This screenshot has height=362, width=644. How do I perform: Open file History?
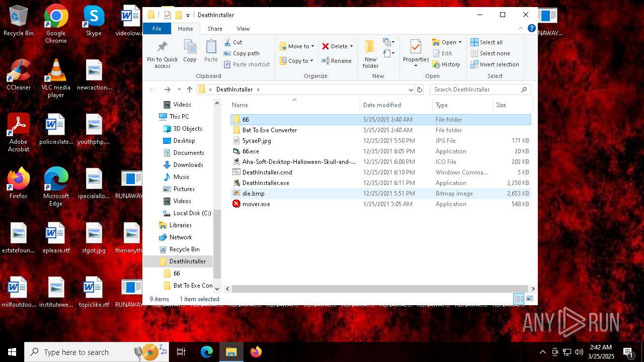coord(446,64)
